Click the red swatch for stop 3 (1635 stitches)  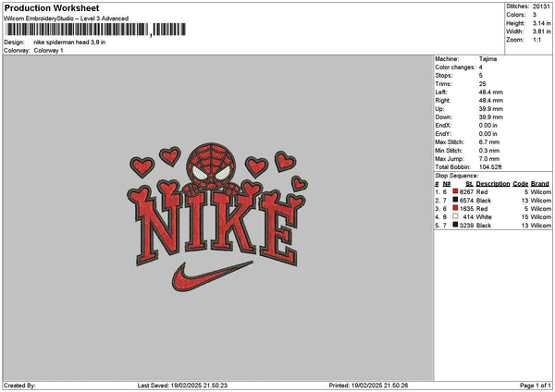(455, 208)
